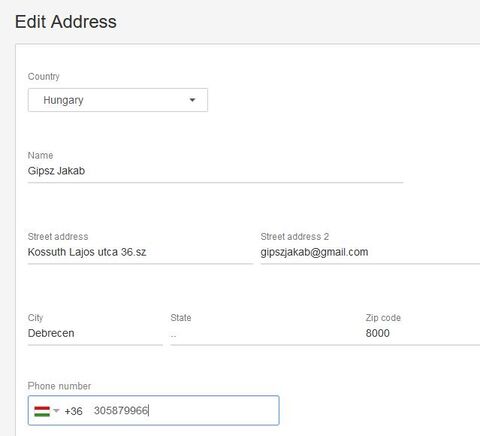Click the +36 dial code prefix
This screenshot has height=436, width=480.
pos(73,411)
